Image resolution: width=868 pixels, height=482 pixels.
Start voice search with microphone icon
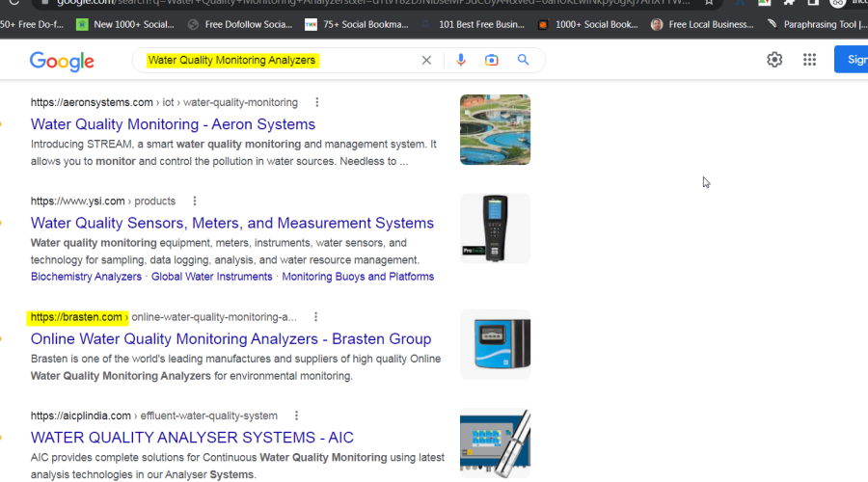tap(461, 60)
